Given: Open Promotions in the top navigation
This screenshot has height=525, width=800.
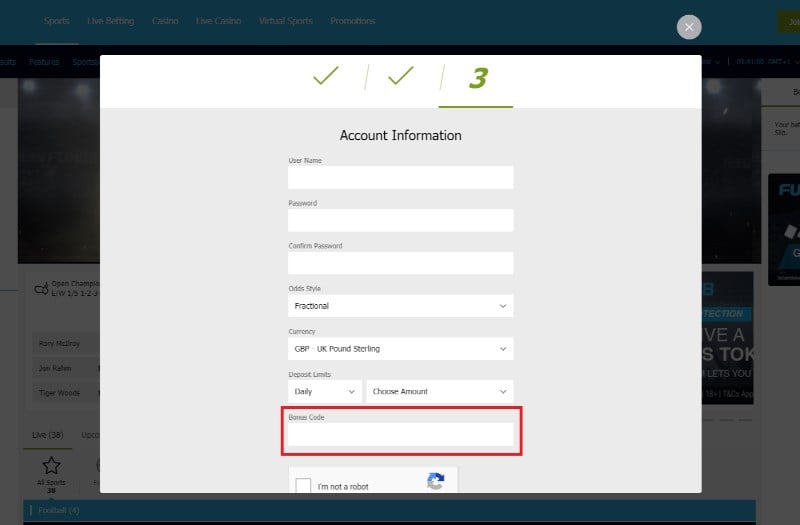Looking at the screenshot, I should [353, 21].
